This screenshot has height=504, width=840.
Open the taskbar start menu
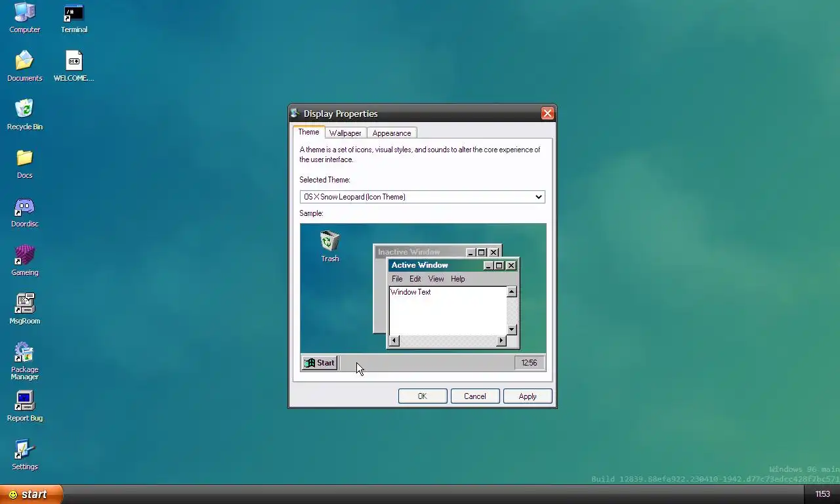[x=31, y=494]
